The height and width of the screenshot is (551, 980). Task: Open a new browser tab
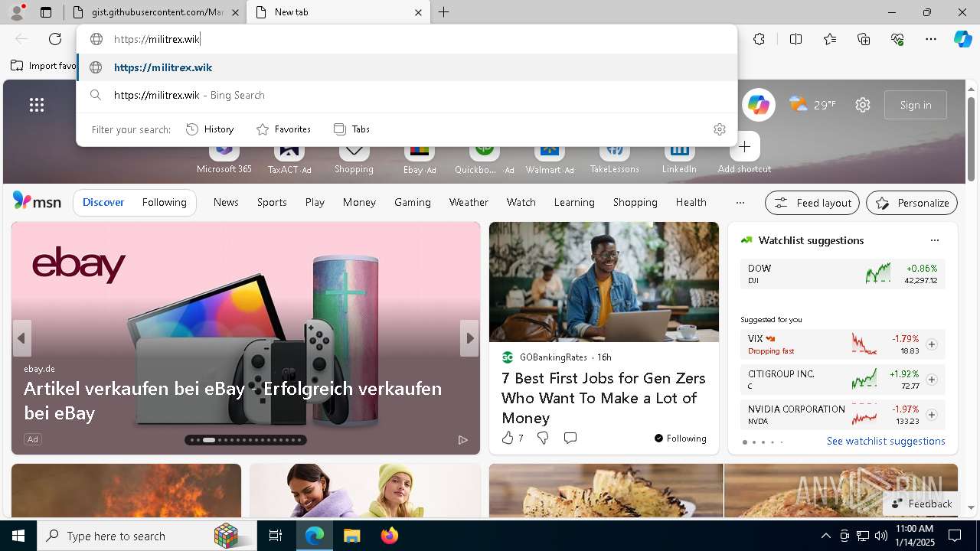click(x=444, y=12)
